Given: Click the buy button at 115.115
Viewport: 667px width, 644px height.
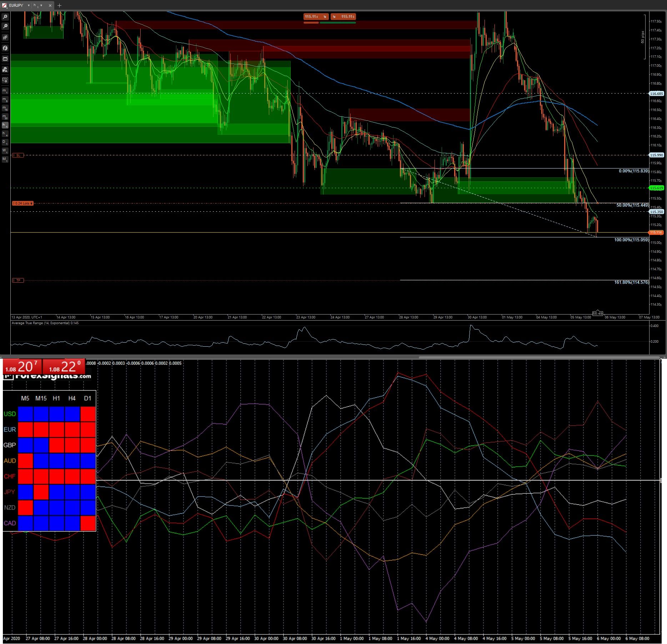Looking at the screenshot, I should (343, 16).
